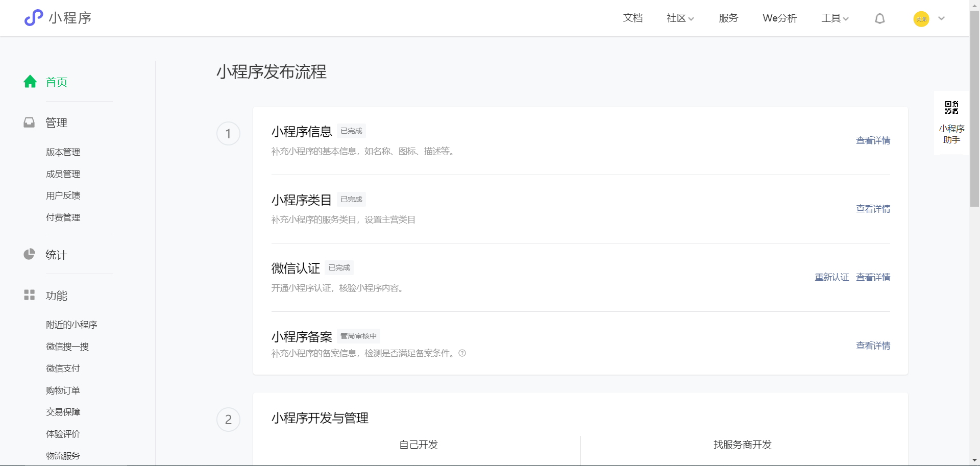
Task: Click the 统计 pie chart icon
Action: (x=29, y=254)
